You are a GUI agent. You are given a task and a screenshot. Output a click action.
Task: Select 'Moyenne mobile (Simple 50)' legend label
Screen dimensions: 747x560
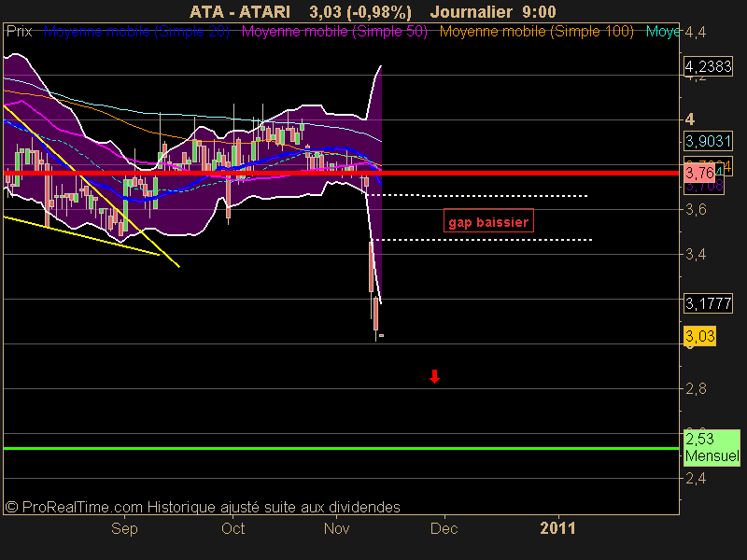coord(334,32)
